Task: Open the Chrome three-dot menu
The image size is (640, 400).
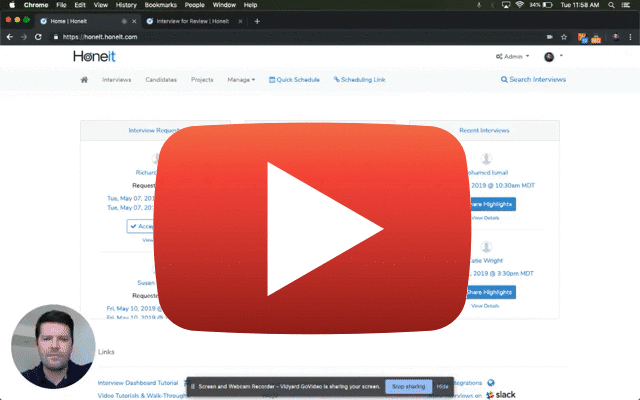Action: [x=630, y=37]
